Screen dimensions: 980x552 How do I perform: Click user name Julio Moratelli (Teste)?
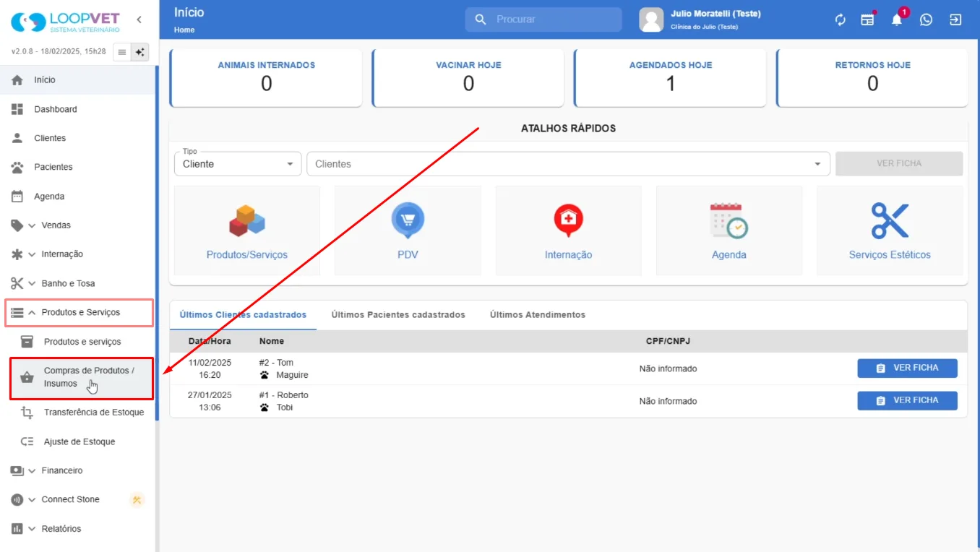coord(715,14)
